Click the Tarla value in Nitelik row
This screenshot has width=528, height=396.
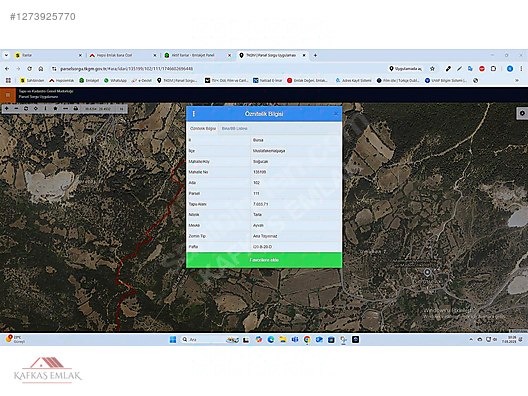tap(257, 215)
